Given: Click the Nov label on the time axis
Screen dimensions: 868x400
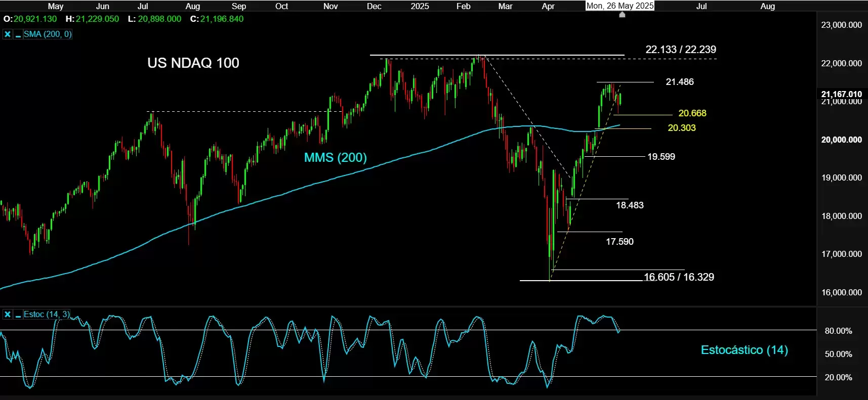Looking at the screenshot, I should tap(330, 6).
